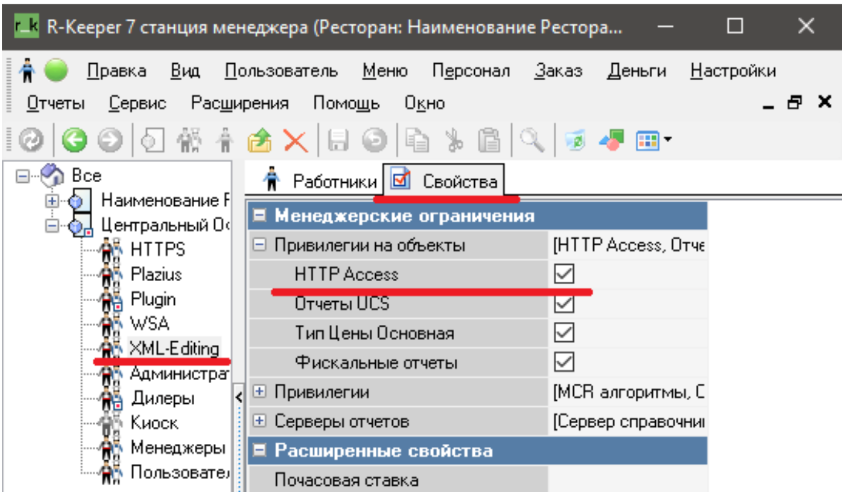
Task: Open the dropdown arrow beside grid icon
Action: point(666,140)
